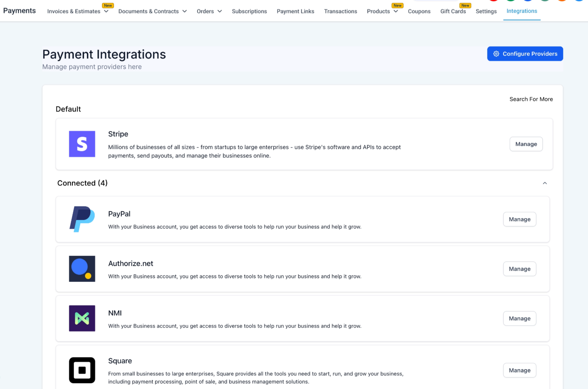Click the NMI provider name
This screenshot has width=588, height=389.
[x=115, y=313]
